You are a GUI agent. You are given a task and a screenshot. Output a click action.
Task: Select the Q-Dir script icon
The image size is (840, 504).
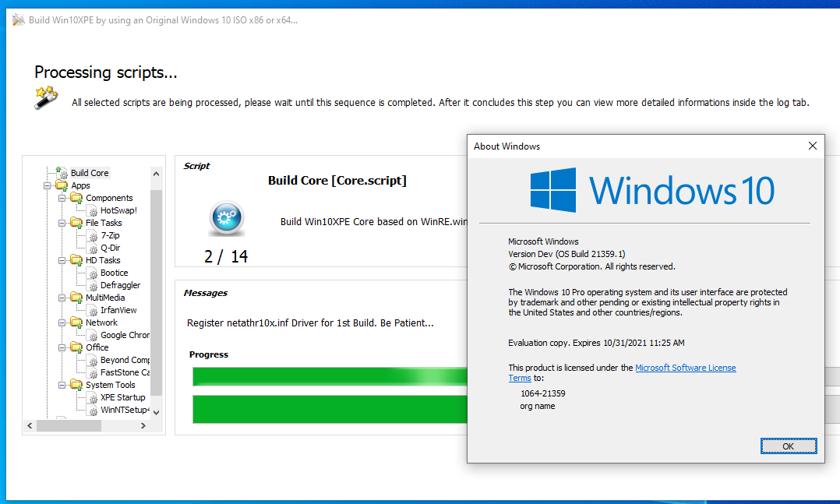coord(92,248)
